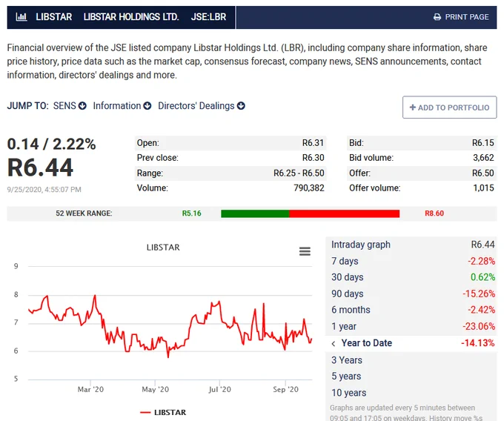
Task: Click green segment of 52 week range bar
Action: click(x=255, y=213)
